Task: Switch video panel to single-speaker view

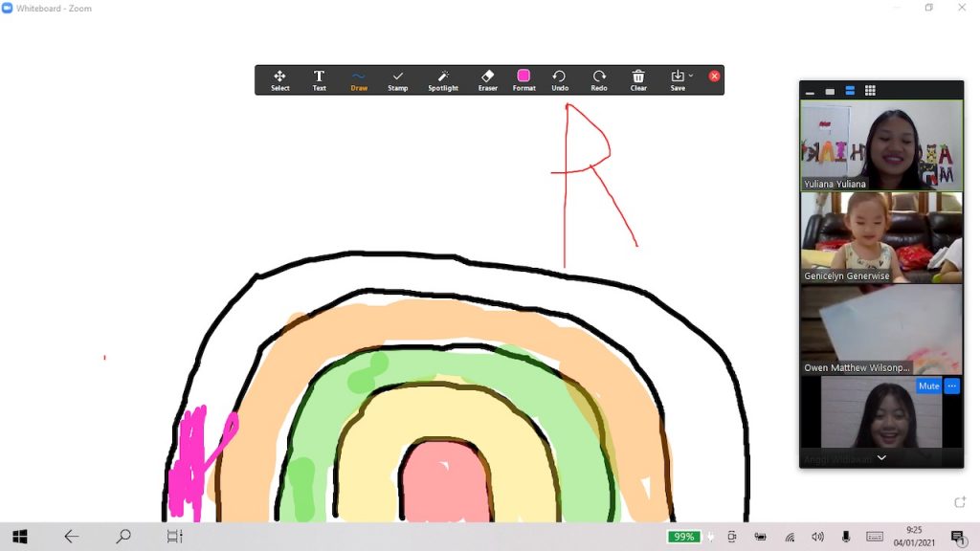Action: point(830,92)
